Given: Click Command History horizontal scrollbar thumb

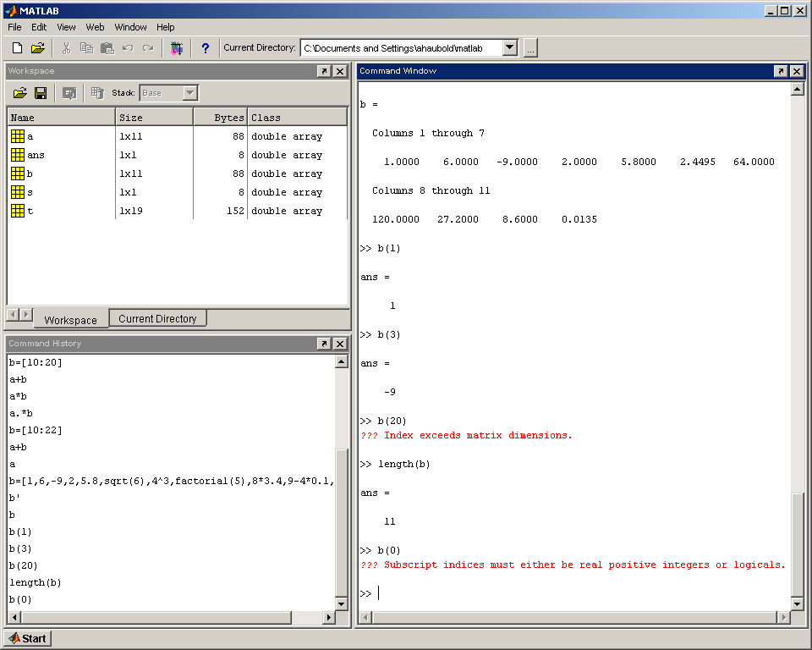Looking at the screenshot, I should click(x=156, y=617).
